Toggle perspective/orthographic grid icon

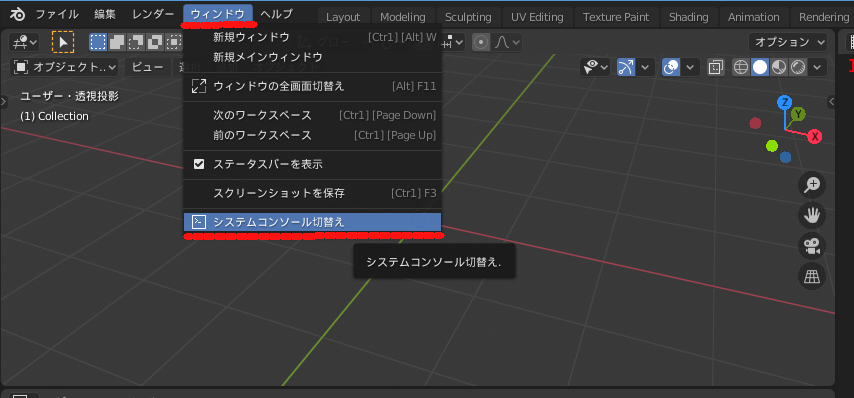812,277
